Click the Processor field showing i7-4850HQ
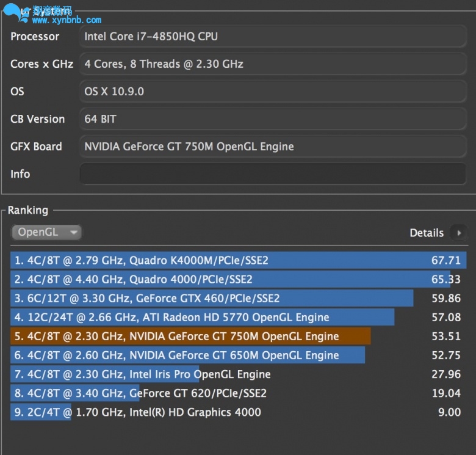 click(x=273, y=37)
